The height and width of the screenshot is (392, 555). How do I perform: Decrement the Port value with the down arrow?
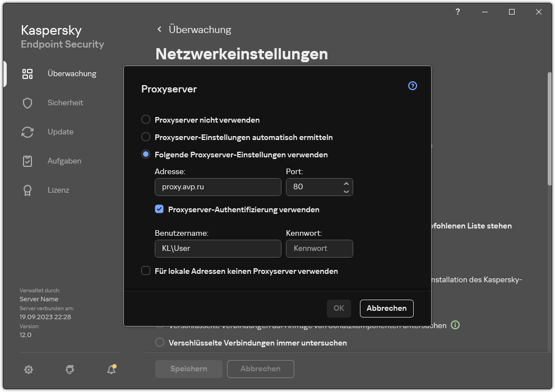pyautogui.click(x=346, y=190)
